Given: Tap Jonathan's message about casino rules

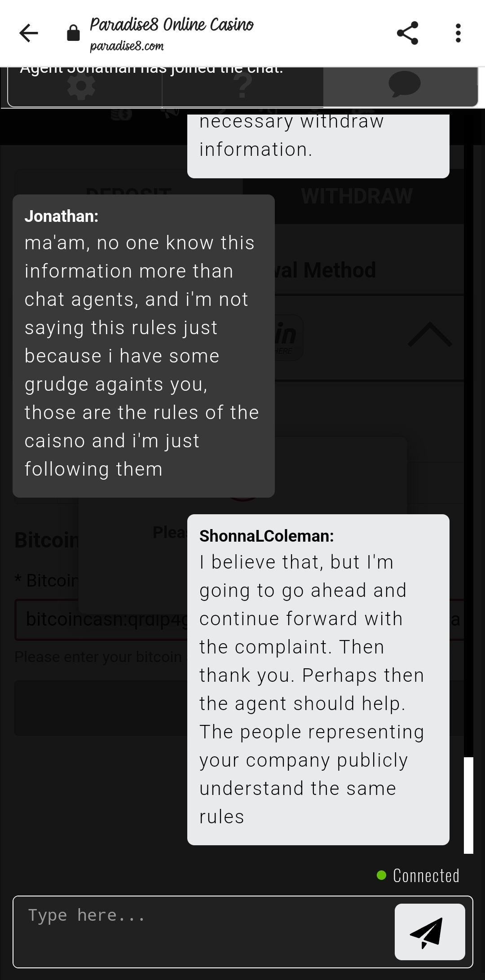Looking at the screenshot, I should pyautogui.click(x=143, y=346).
